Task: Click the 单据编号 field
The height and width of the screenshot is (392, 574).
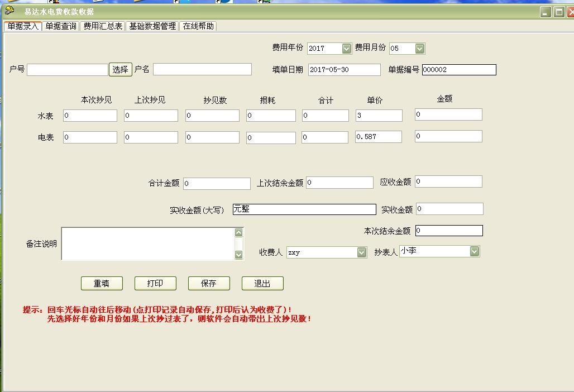Action: pyautogui.click(x=459, y=70)
